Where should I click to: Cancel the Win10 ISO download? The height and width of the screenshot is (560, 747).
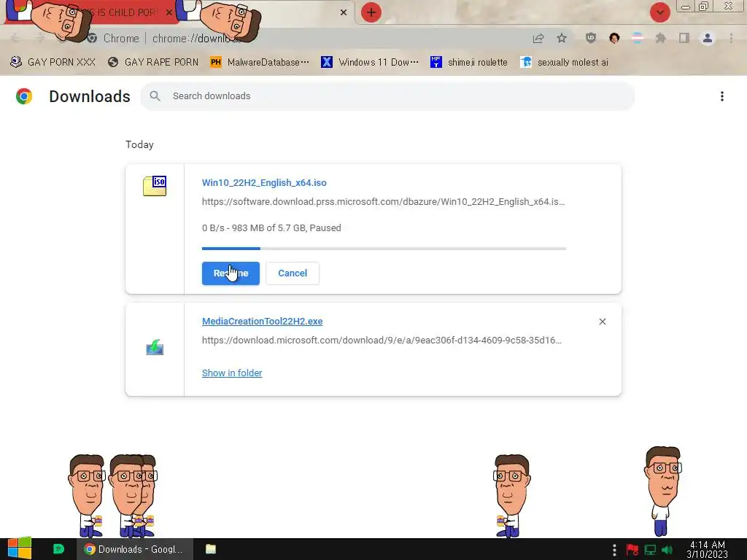point(293,273)
